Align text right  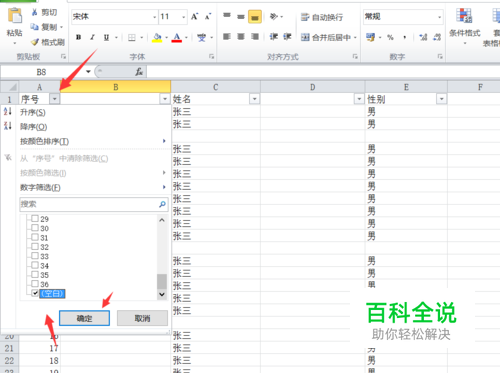[255, 37]
